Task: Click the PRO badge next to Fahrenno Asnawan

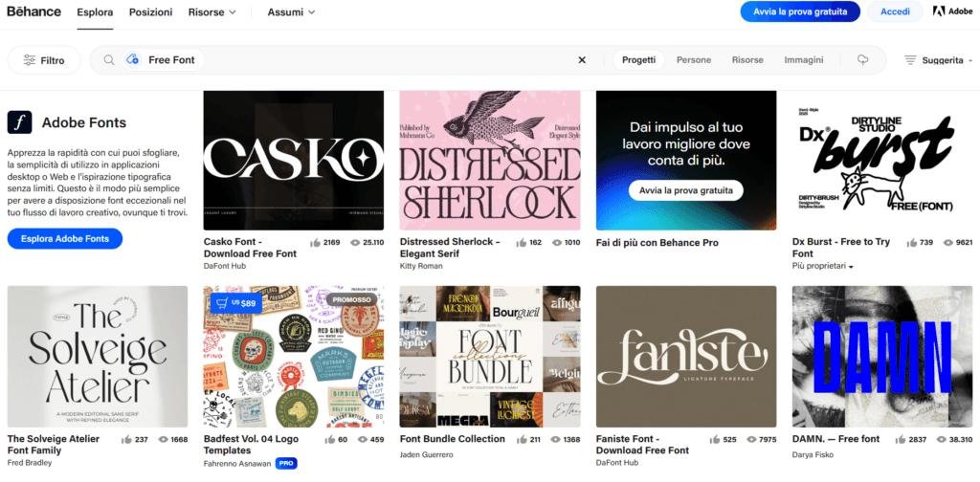Action: click(x=285, y=463)
